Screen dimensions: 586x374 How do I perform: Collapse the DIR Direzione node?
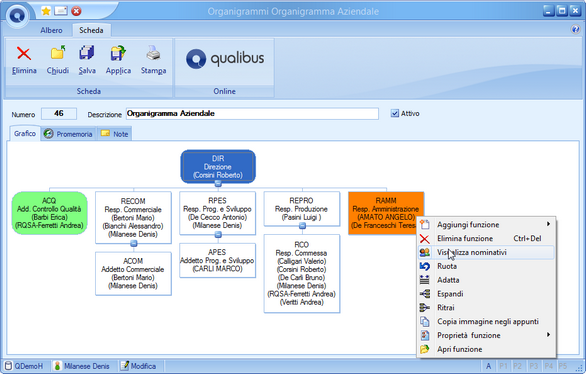218,183
